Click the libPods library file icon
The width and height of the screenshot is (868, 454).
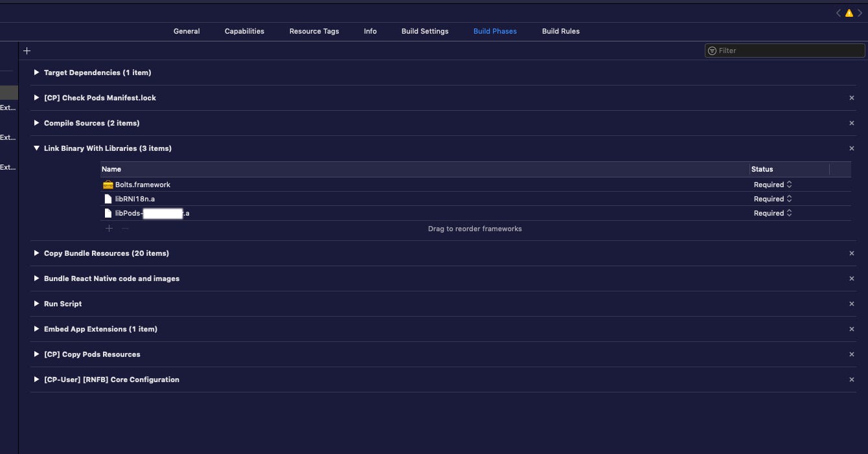pyautogui.click(x=108, y=213)
